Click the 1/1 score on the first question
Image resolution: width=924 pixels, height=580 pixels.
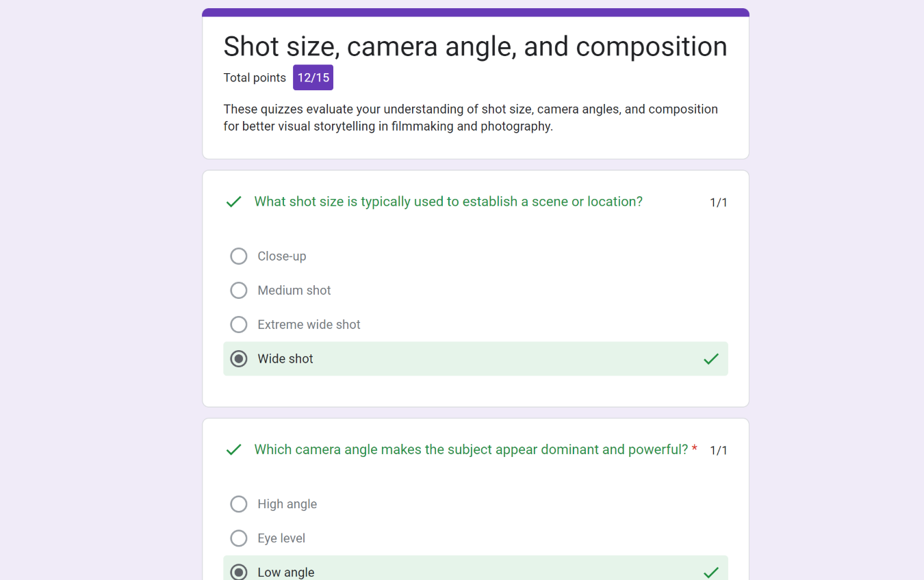[718, 202]
